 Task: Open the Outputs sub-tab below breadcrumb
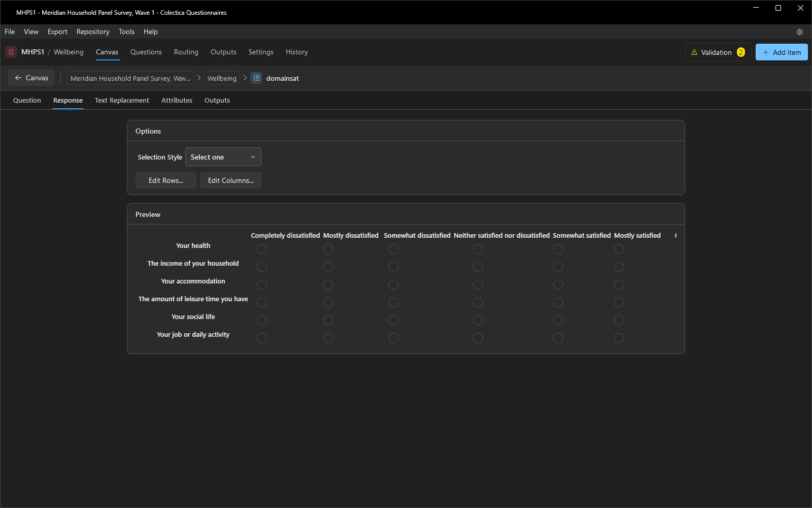coord(217,100)
